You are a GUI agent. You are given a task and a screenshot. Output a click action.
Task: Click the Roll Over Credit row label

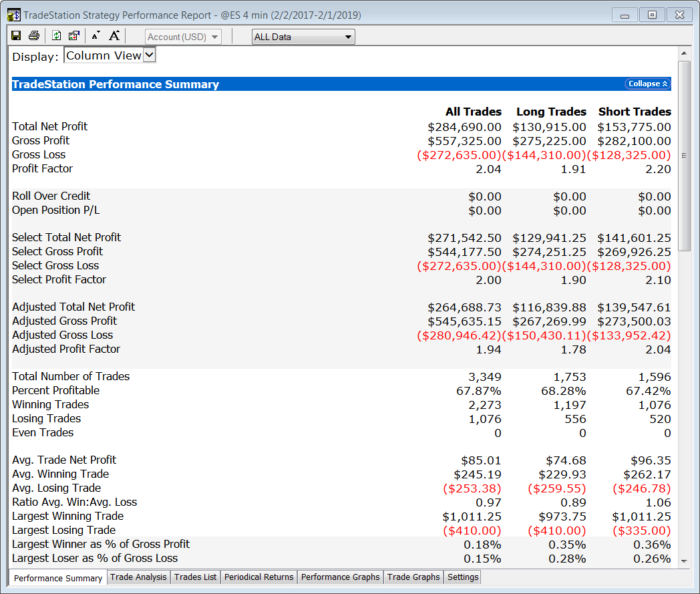click(51, 196)
